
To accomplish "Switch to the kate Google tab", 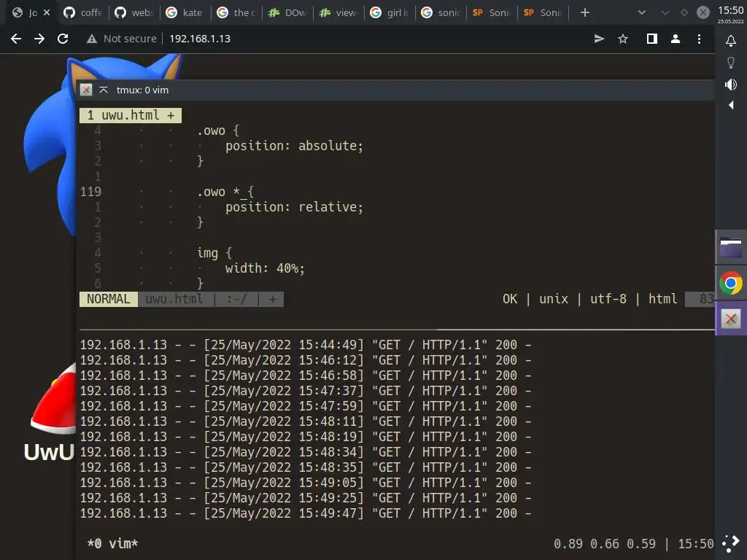I will (x=185, y=12).
